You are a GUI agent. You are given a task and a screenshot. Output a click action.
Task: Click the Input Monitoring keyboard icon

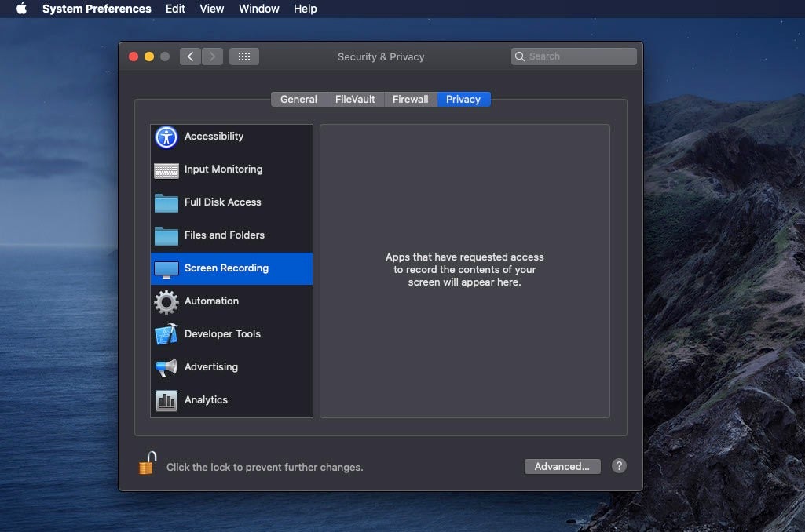(x=166, y=169)
